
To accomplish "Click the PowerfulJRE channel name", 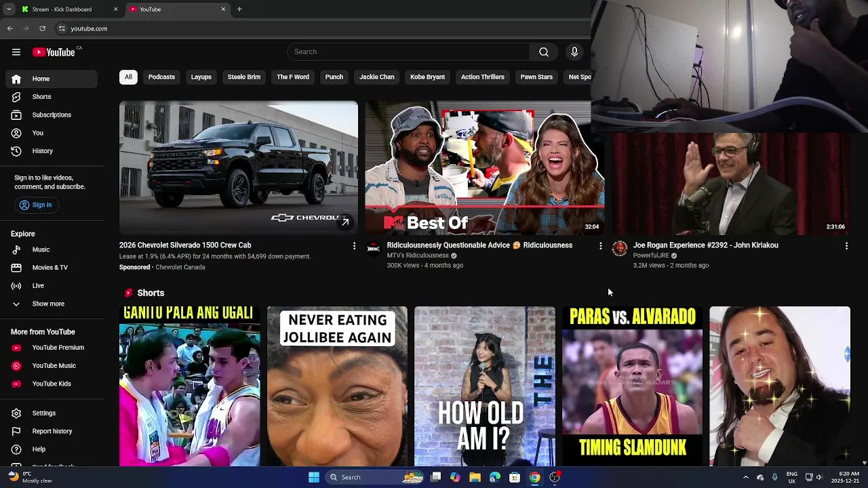I will click(651, 256).
